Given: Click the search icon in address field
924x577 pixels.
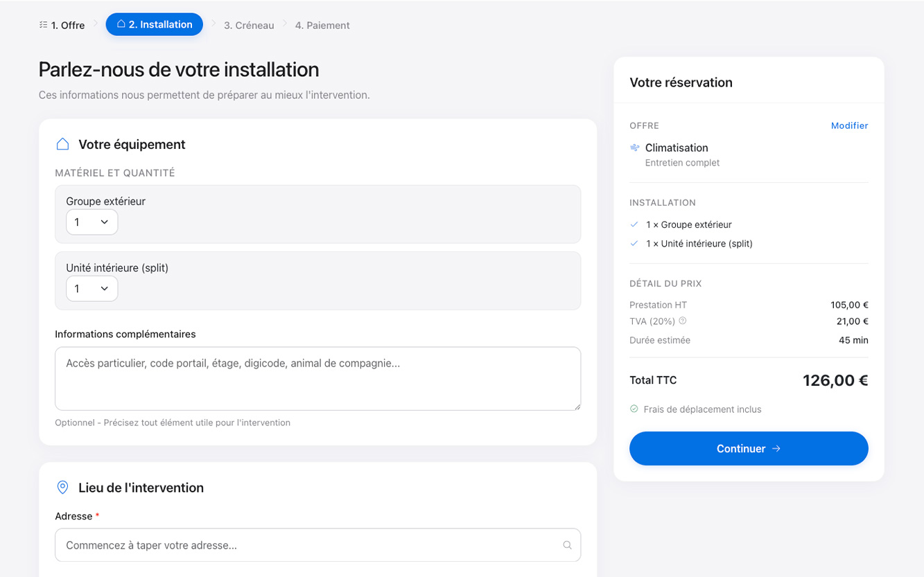Looking at the screenshot, I should 567,545.
